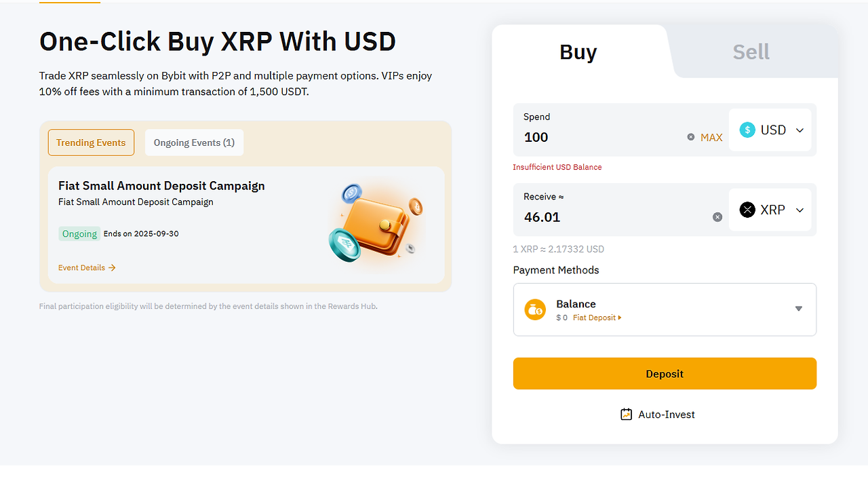Switch to Ongoing Events (1) tab
The image size is (868, 498).
(x=194, y=142)
